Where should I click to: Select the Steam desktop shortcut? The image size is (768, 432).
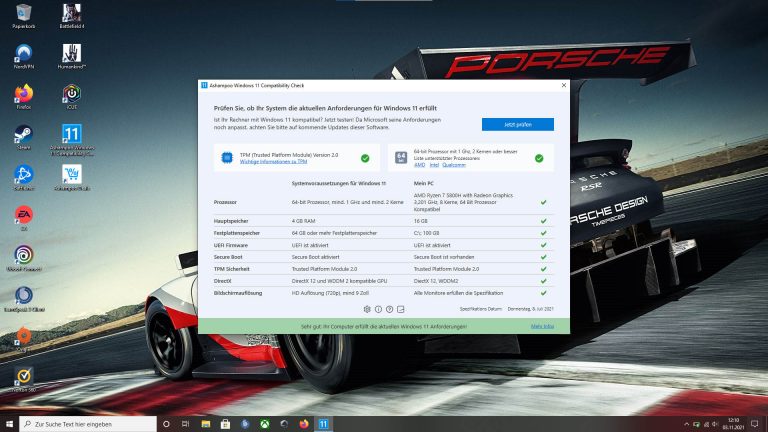pyautogui.click(x=22, y=134)
